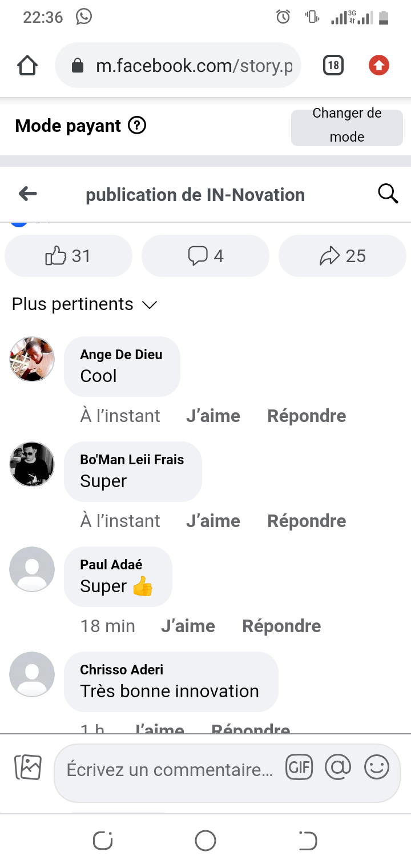
Task: Toggle J'aime on Ange De Dieu's comment
Action: click(213, 416)
